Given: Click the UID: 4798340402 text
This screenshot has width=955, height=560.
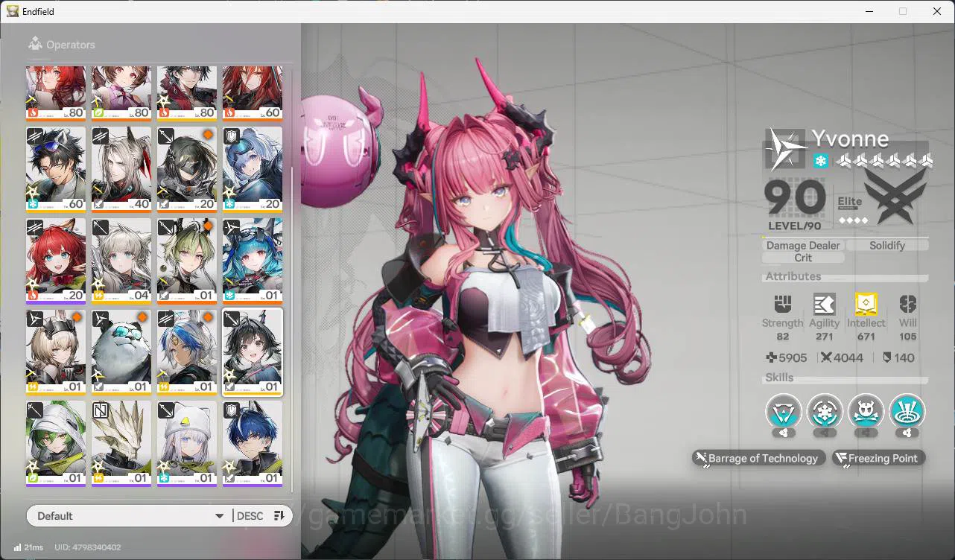Looking at the screenshot, I should (x=87, y=547).
